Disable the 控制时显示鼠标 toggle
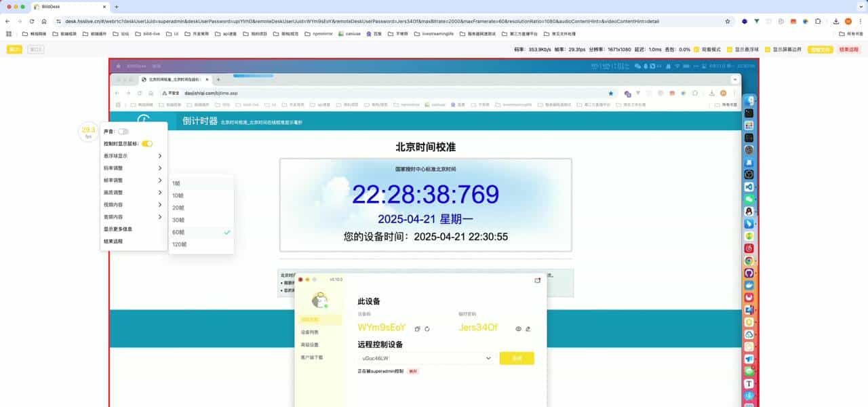The width and height of the screenshot is (868, 407). 147,144
